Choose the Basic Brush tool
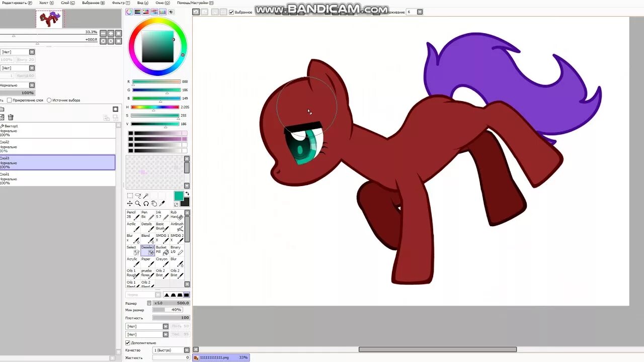 162,227
